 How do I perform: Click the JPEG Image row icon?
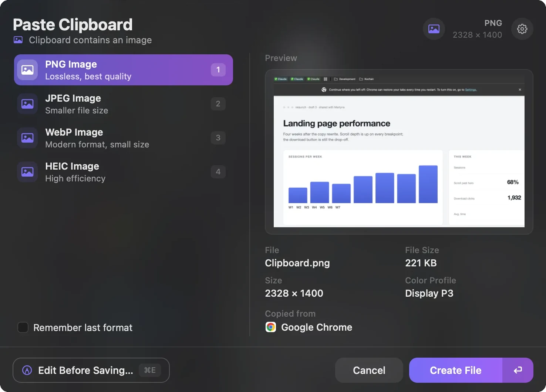pos(27,104)
